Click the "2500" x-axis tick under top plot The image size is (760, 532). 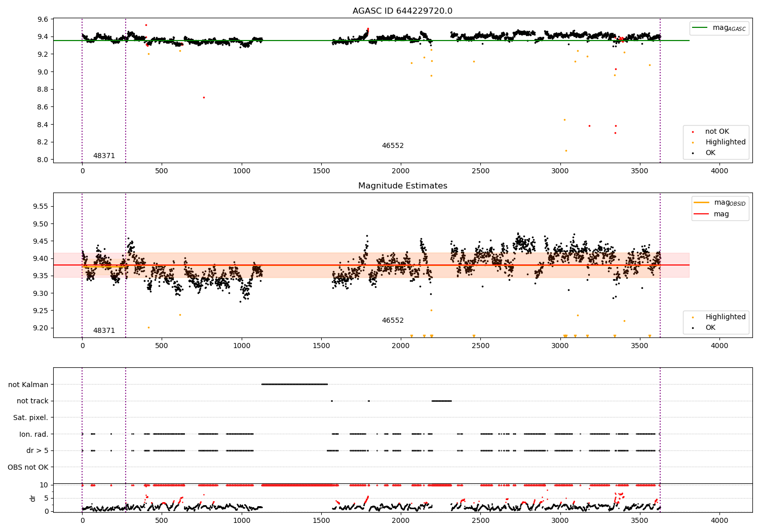[x=480, y=171]
